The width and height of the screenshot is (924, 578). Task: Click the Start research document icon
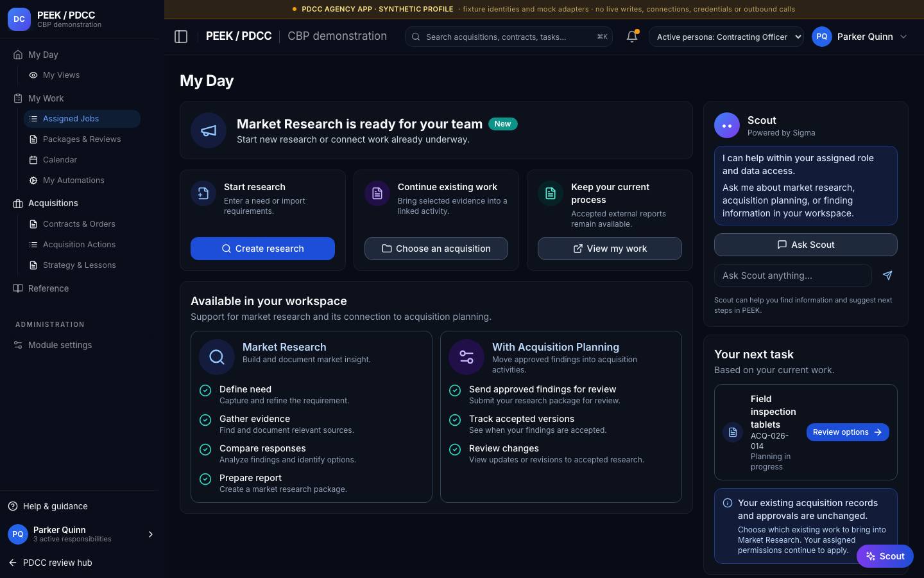[203, 193]
